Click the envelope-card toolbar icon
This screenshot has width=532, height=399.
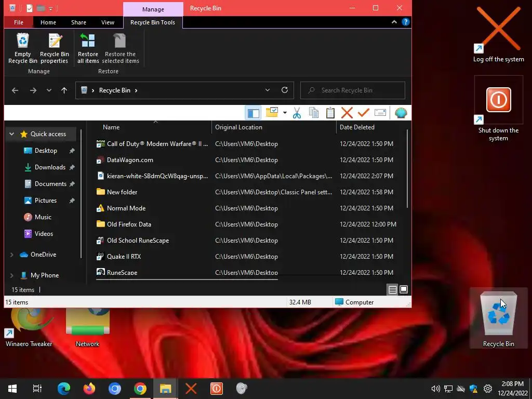pyautogui.click(x=380, y=113)
